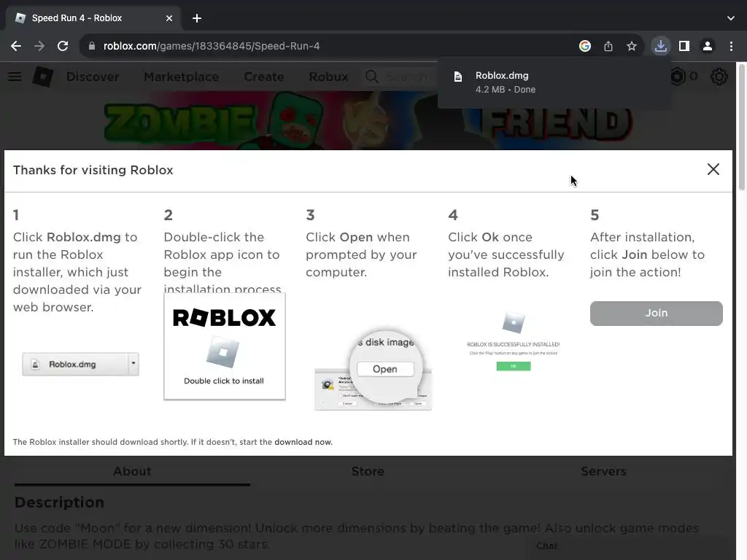
Task: Click the Roblox logo home icon
Action: pyautogui.click(x=43, y=77)
